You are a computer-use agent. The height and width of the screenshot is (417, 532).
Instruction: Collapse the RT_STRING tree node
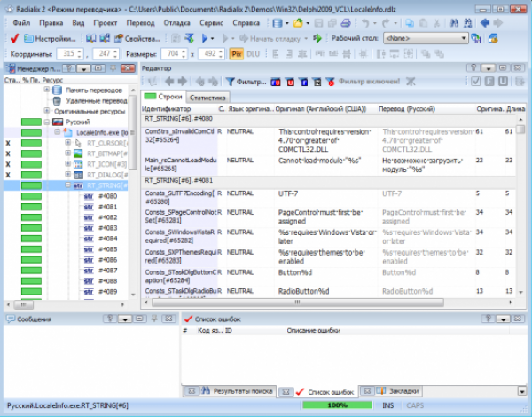click(68, 185)
